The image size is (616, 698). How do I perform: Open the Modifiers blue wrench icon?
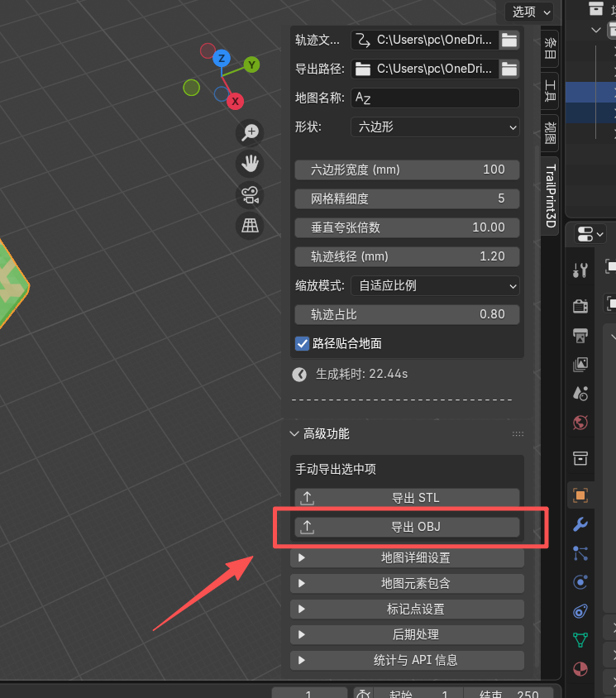point(580,524)
